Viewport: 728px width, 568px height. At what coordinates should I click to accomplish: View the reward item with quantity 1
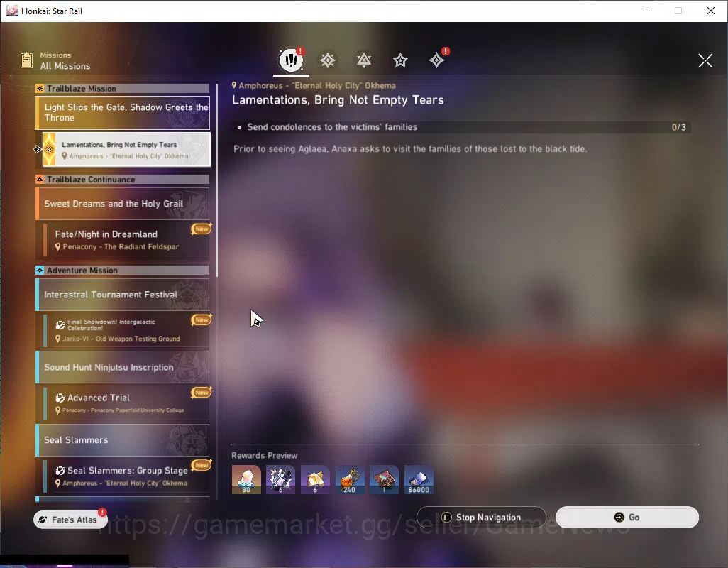click(x=384, y=480)
